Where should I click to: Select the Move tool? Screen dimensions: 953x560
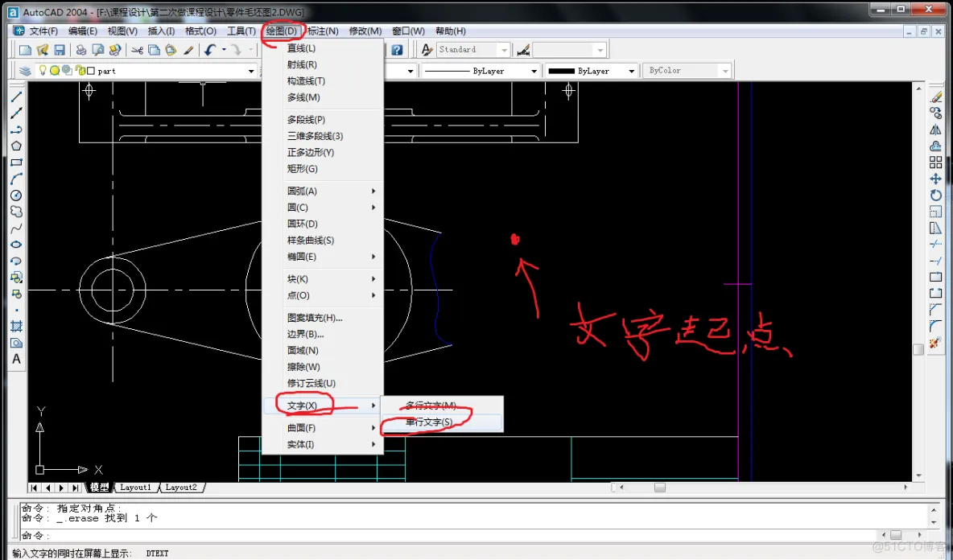(x=936, y=179)
